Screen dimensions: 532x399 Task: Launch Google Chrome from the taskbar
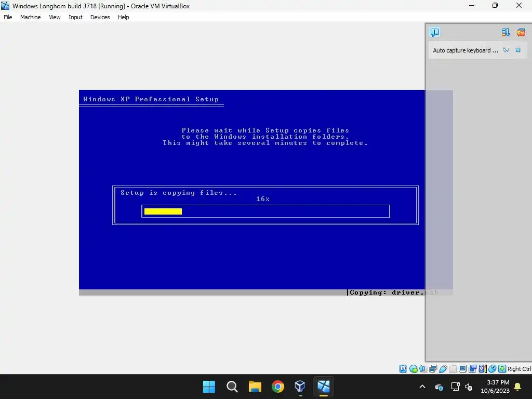[278, 387]
